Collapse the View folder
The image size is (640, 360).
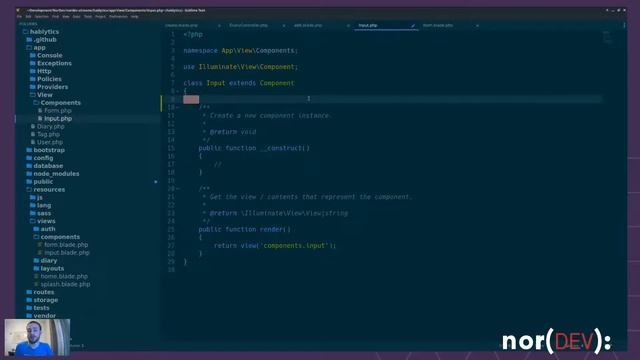pyautogui.click(x=33, y=95)
